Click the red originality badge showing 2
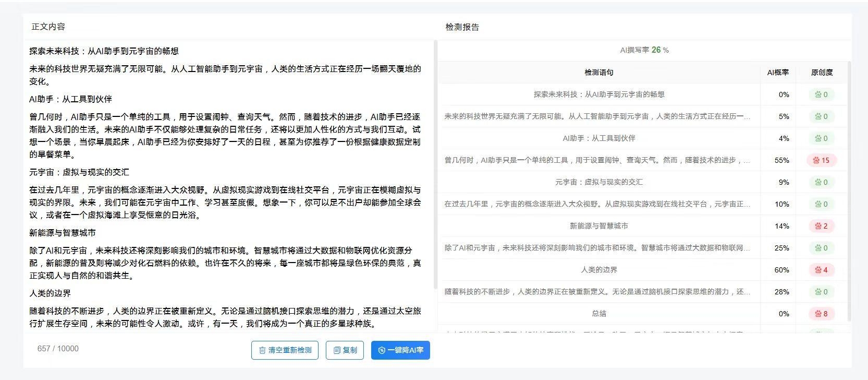Screen dimensions: 868x380 (821, 226)
